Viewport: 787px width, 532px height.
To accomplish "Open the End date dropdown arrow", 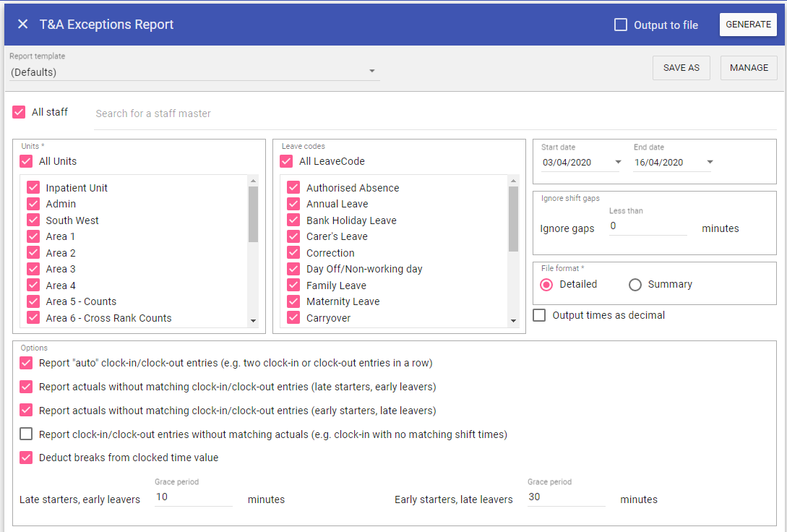I will tap(710, 163).
